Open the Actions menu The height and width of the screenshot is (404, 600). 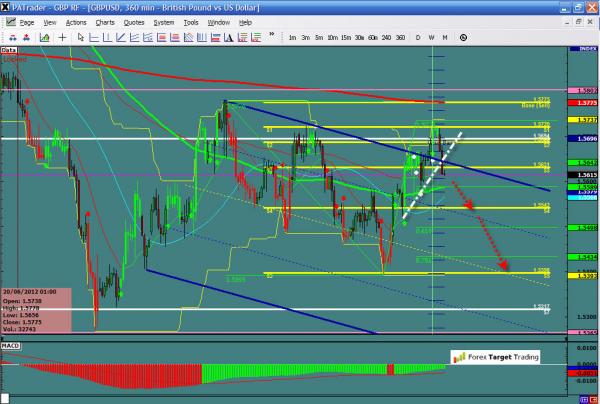pyautogui.click(x=75, y=21)
